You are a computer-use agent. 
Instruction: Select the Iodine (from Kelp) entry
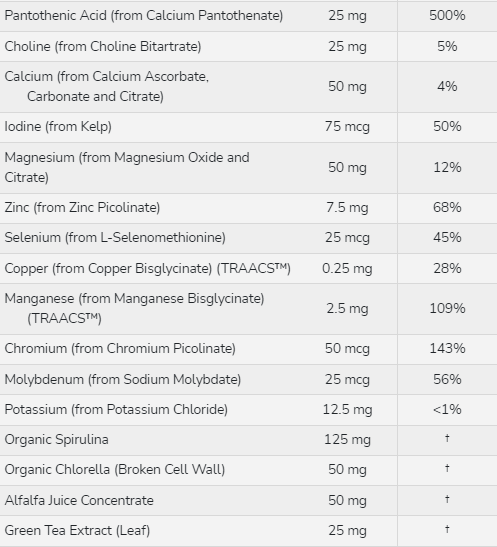[x=58, y=126]
